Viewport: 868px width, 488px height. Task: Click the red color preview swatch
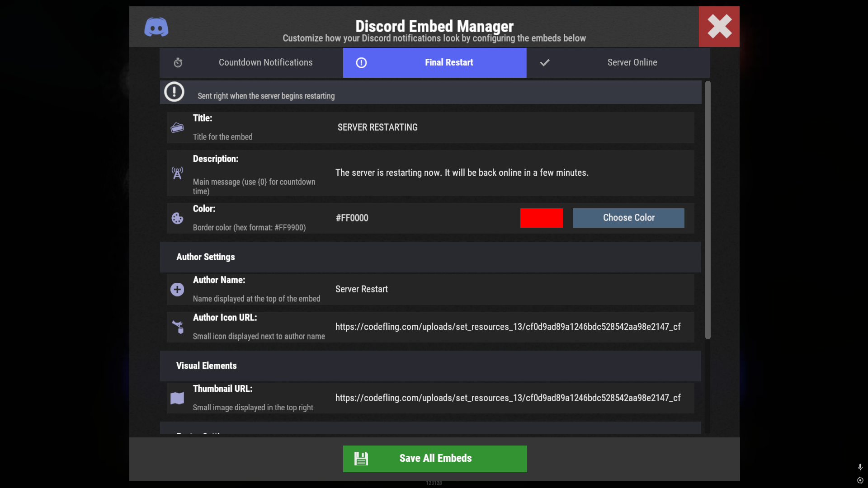tap(542, 218)
